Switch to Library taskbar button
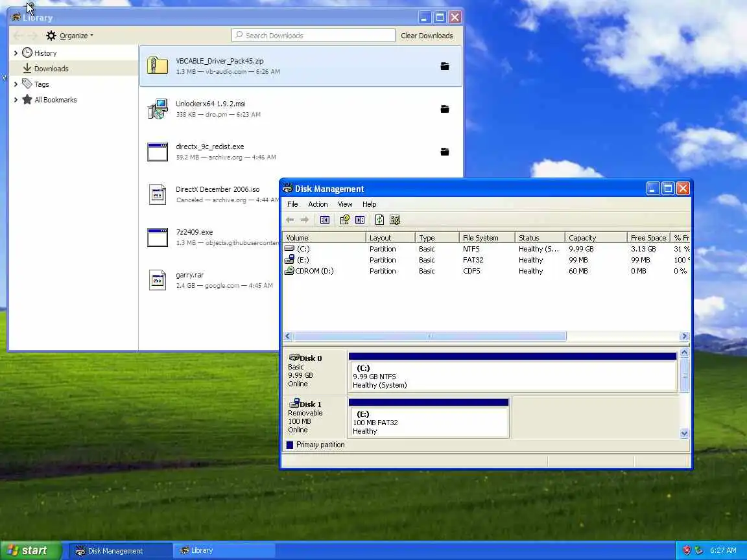The height and width of the screenshot is (560, 747). [x=223, y=551]
